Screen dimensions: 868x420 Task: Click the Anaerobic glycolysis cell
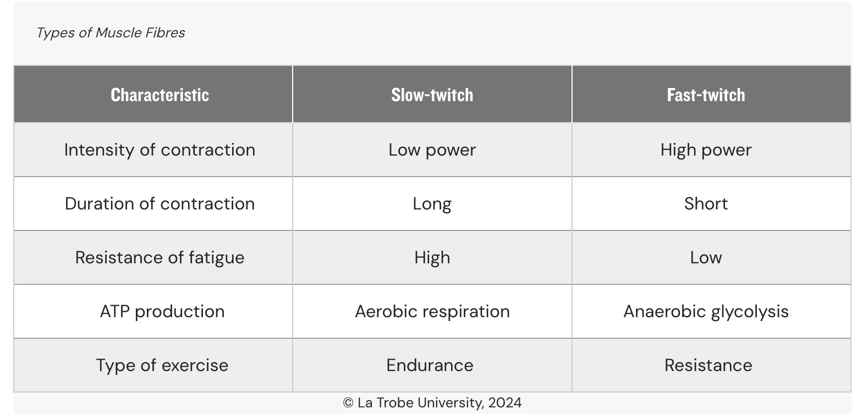711,311
